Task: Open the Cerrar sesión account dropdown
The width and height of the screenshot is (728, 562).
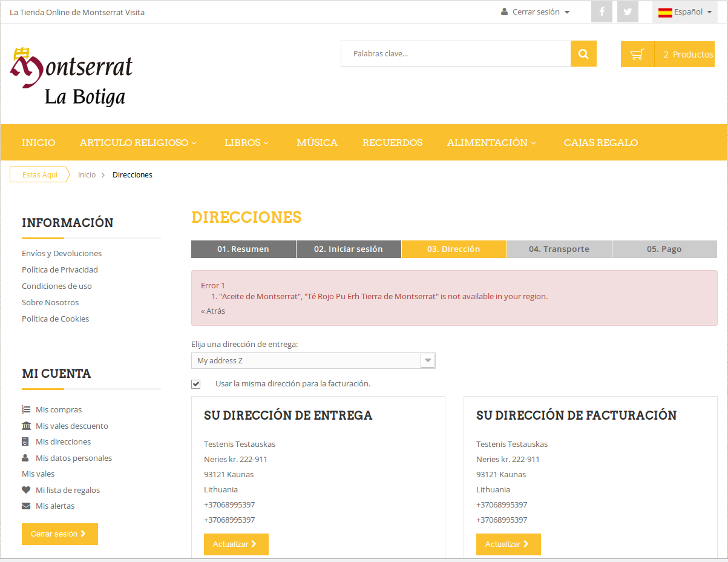Action: click(x=536, y=12)
